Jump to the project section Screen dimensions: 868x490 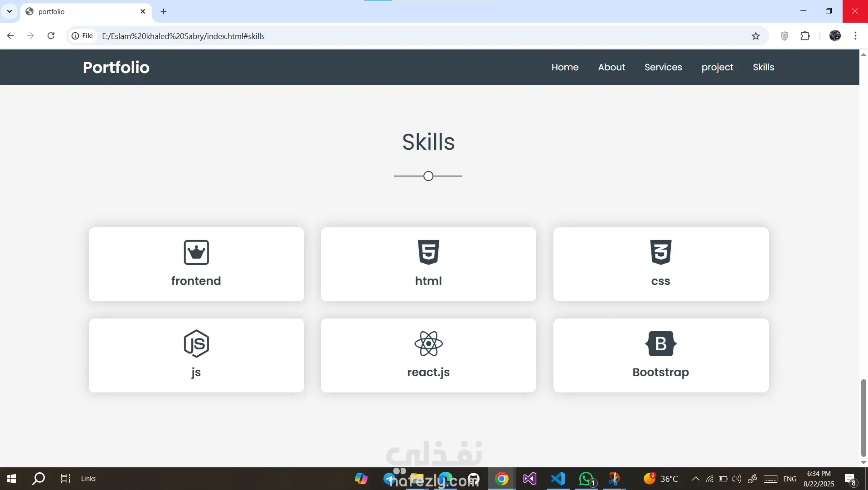[717, 68]
